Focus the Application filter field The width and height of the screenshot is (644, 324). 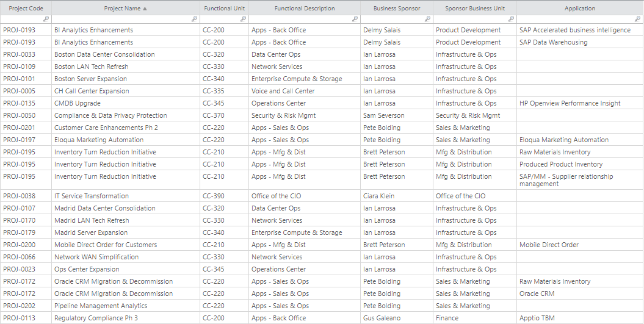pos(580,19)
